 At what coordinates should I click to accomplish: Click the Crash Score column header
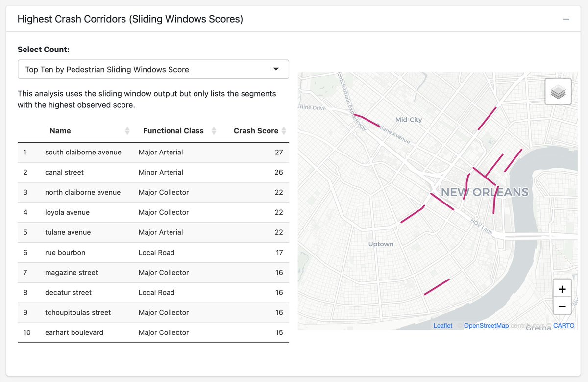(256, 131)
